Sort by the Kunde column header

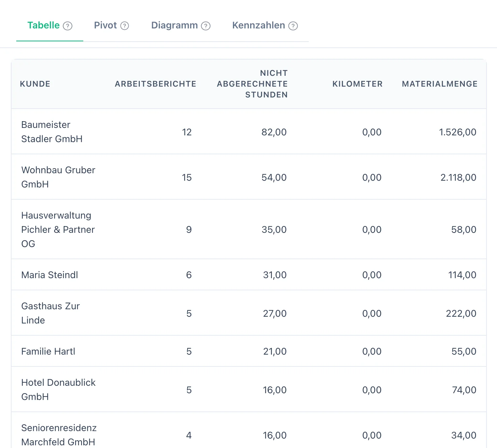coord(35,84)
